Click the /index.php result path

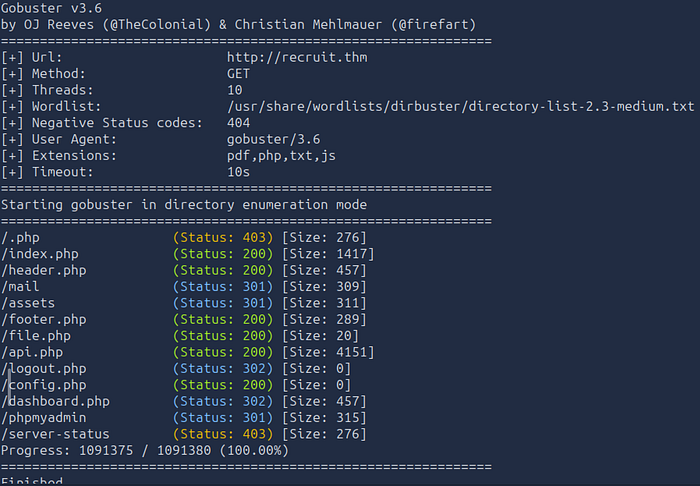(x=40, y=254)
